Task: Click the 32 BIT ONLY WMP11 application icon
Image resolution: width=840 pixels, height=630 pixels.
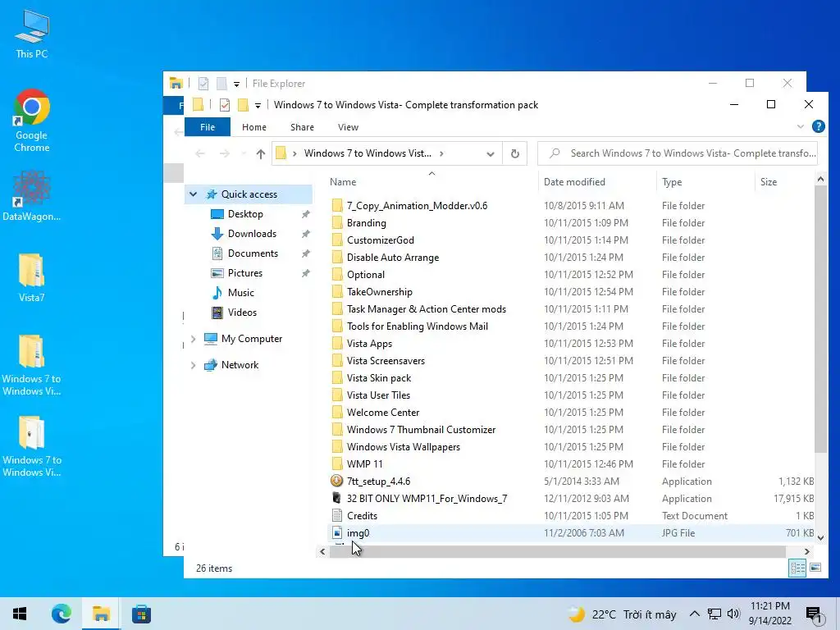Action: click(336, 498)
